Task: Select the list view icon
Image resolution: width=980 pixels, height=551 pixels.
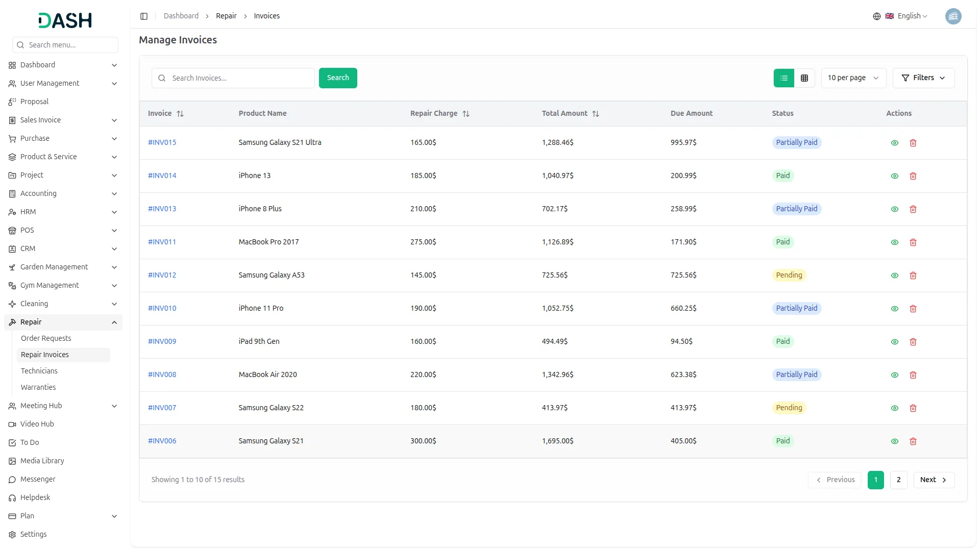Action: 783,78
